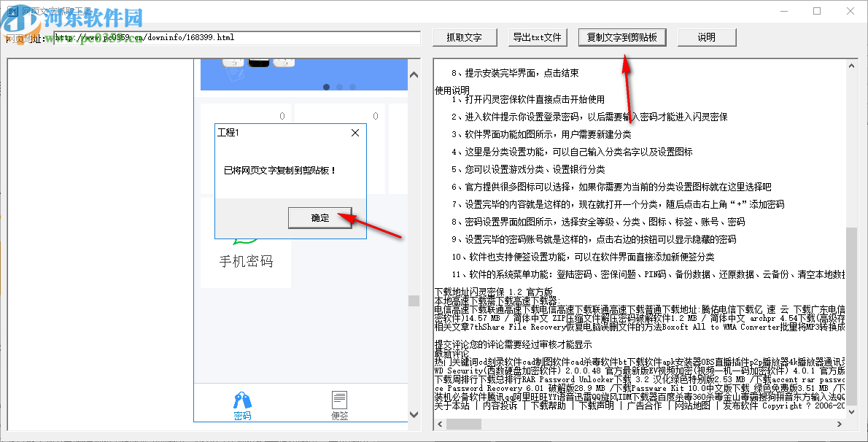Click the down arrow of the right scrollbar
The height and width of the screenshot is (442, 868).
[850, 411]
